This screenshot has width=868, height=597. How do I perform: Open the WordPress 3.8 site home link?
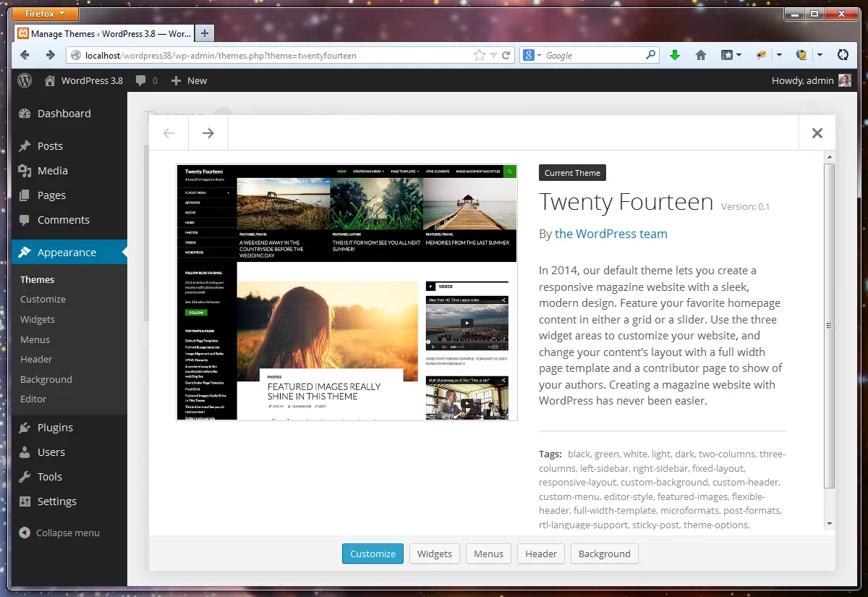[83, 80]
